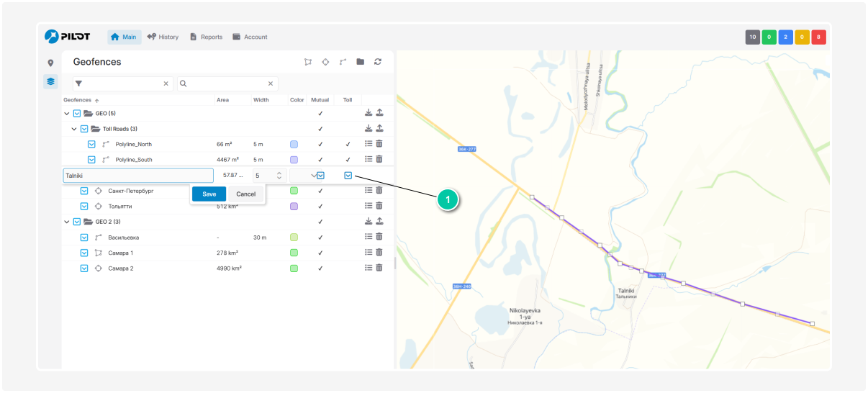Focus the geofence filter field

(x=123, y=83)
